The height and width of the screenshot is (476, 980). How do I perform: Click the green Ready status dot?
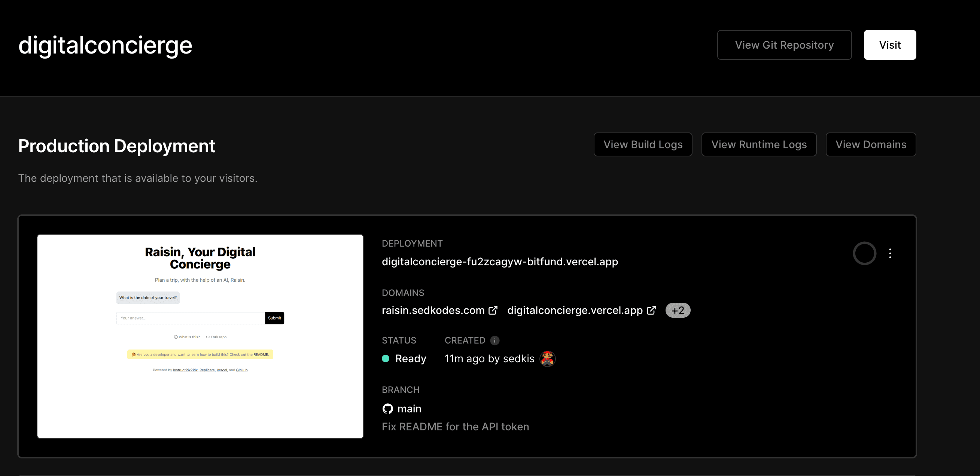pos(386,358)
